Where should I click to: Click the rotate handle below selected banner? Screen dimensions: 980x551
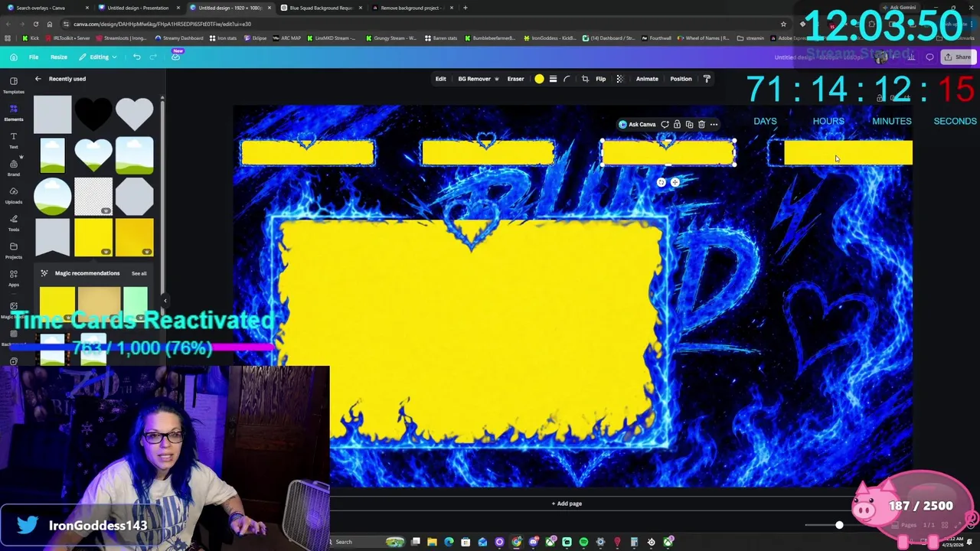tap(661, 182)
